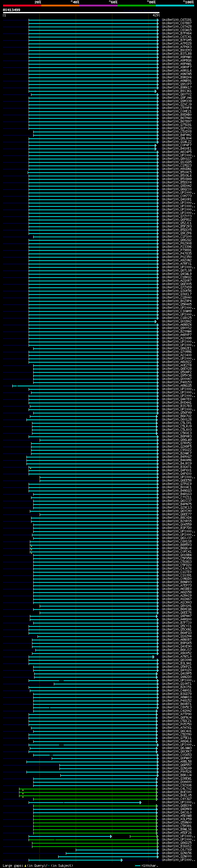The image size is (197, 868).
Task: Select hit label UniRef100_Q16ZH4
Action: 176,636
